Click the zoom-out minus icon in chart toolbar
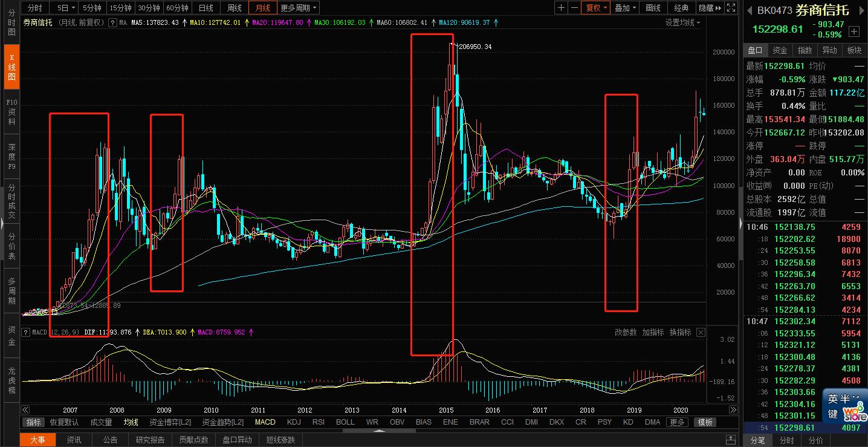The height and width of the screenshot is (447, 868). [x=574, y=8]
